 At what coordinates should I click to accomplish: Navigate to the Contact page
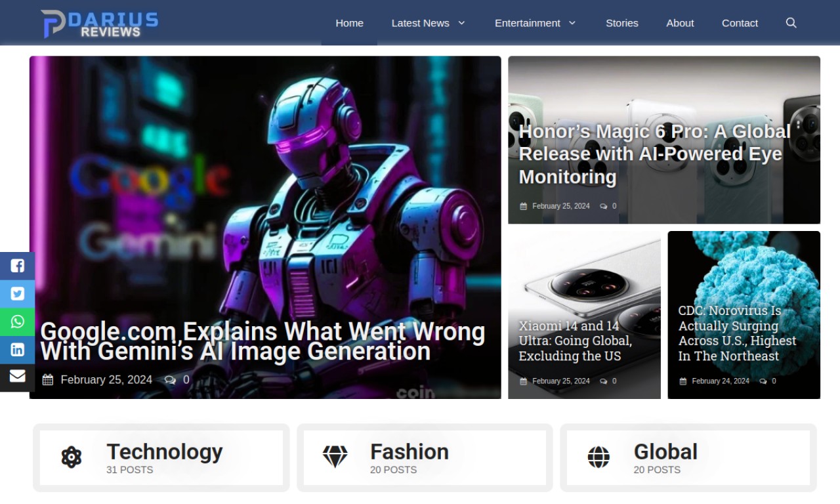tap(740, 23)
